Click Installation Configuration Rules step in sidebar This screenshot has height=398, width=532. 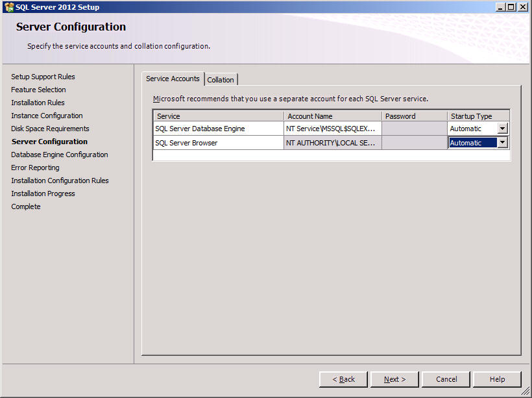coord(60,180)
